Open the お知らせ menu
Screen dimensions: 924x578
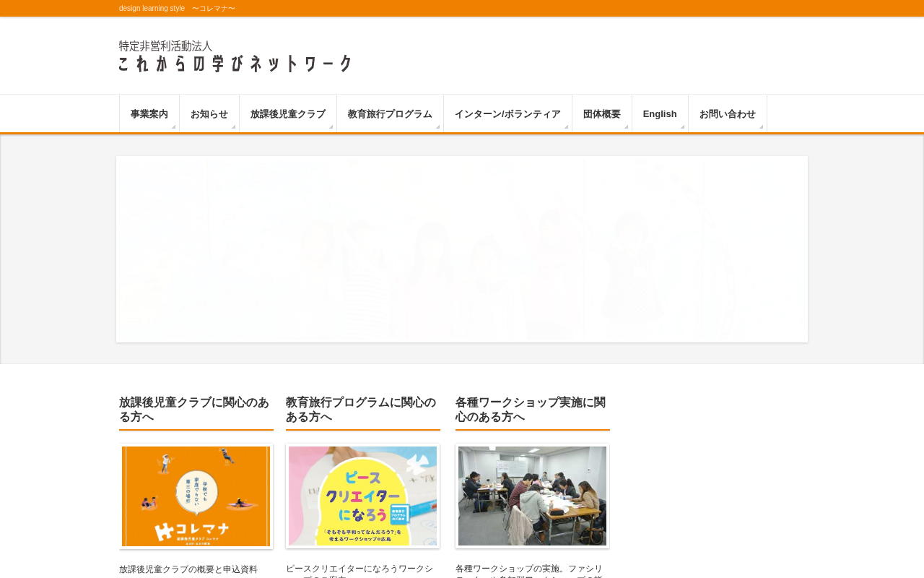[209, 114]
